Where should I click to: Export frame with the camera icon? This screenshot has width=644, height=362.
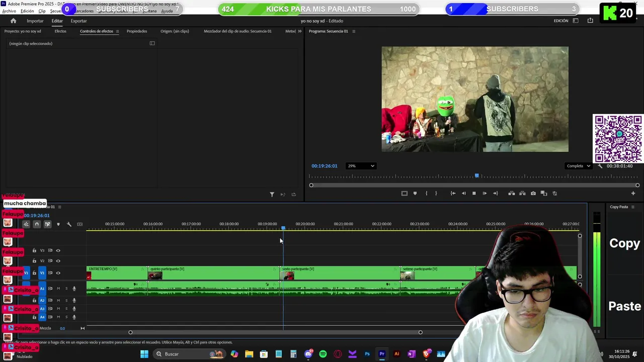(533, 194)
